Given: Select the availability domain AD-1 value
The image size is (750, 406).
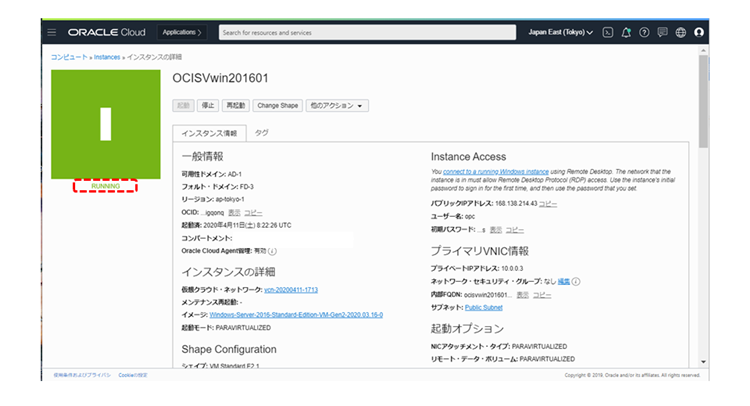Looking at the screenshot, I should point(235,175).
